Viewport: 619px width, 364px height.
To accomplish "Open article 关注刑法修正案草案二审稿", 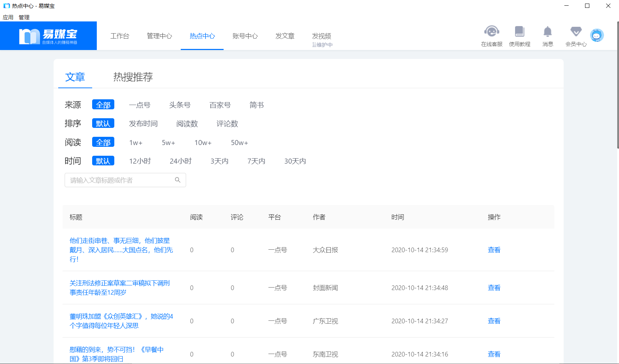I will pos(120,288).
